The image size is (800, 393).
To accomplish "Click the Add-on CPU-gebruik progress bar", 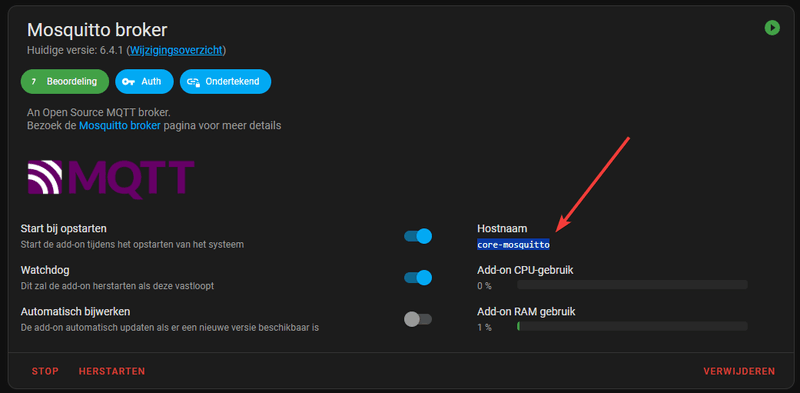I will tap(632, 285).
